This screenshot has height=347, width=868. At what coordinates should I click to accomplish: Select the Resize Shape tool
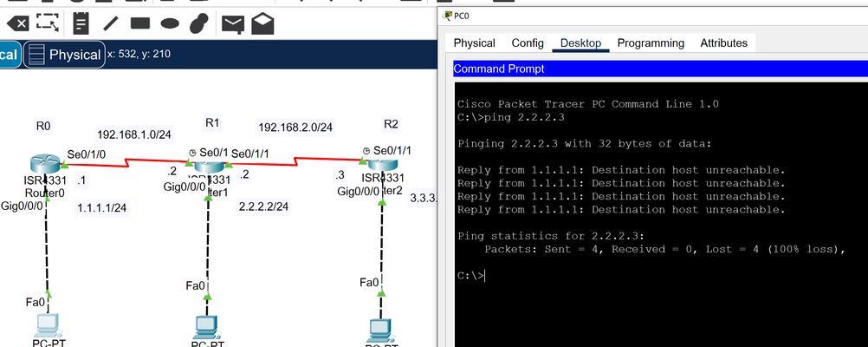48,23
